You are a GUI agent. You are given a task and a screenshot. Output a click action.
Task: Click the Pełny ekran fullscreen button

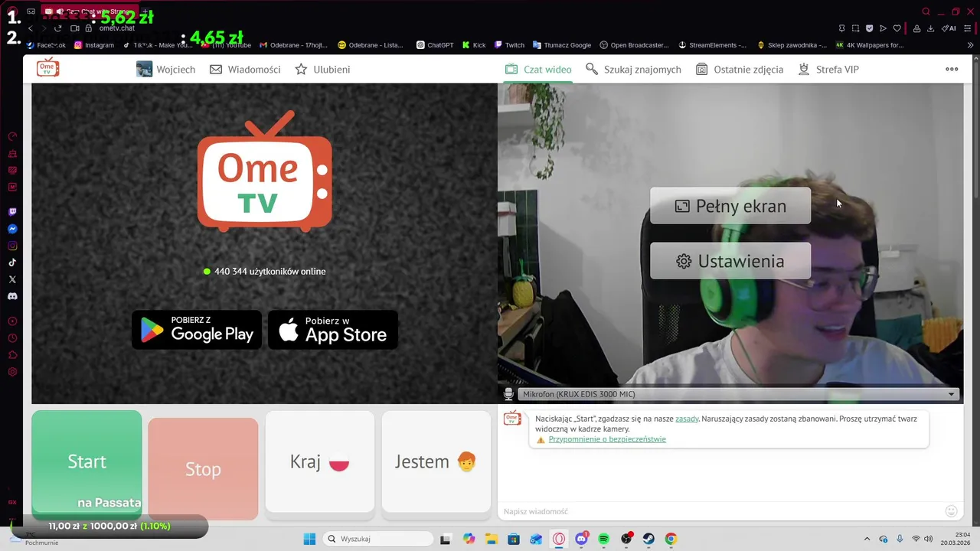(x=730, y=206)
